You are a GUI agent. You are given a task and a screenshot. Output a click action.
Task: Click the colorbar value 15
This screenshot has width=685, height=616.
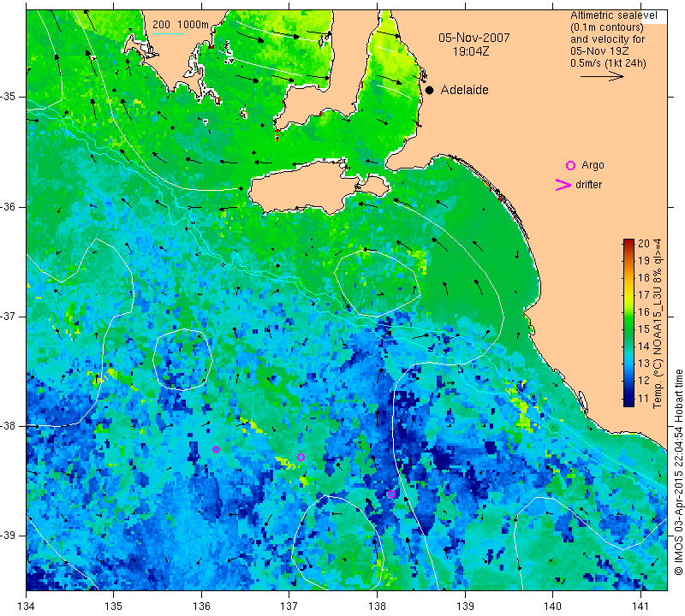(644, 329)
